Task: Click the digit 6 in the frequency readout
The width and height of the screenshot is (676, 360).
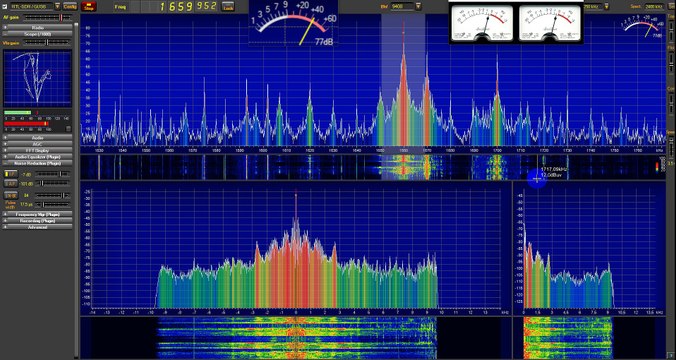Action: [x=171, y=6]
